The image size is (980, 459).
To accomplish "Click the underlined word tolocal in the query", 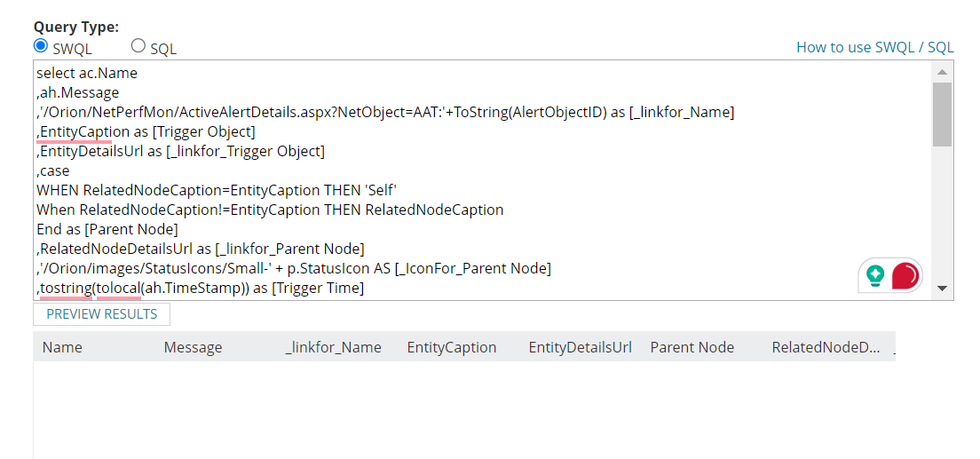I will click(x=118, y=288).
